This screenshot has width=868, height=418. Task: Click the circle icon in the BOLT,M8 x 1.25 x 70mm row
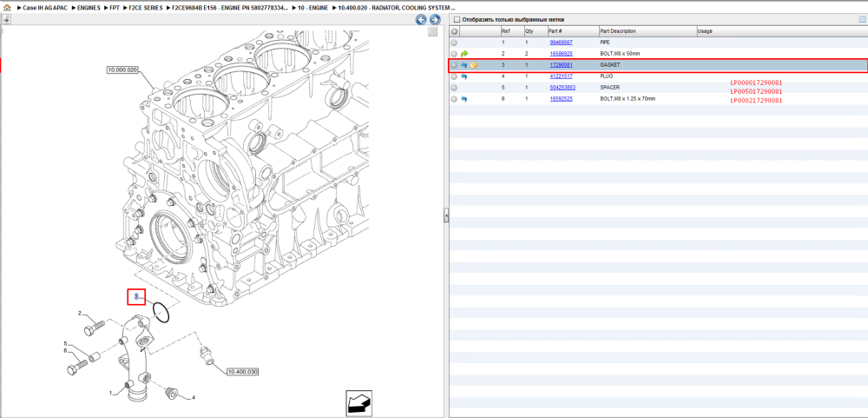click(454, 99)
